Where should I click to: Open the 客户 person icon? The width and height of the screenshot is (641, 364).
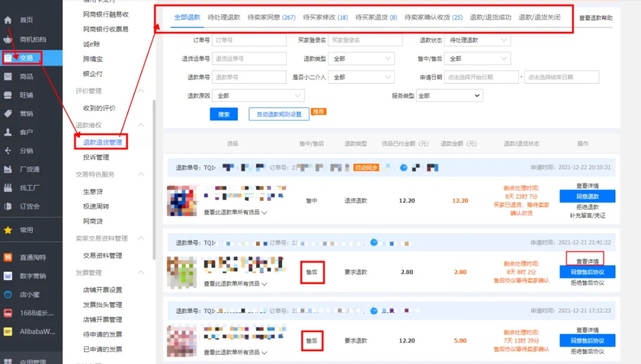8,132
